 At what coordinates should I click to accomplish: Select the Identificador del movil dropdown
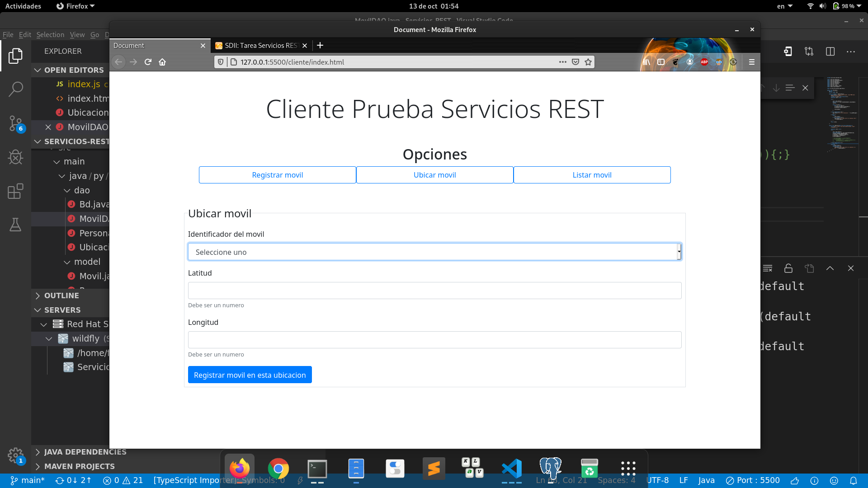[434, 252]
